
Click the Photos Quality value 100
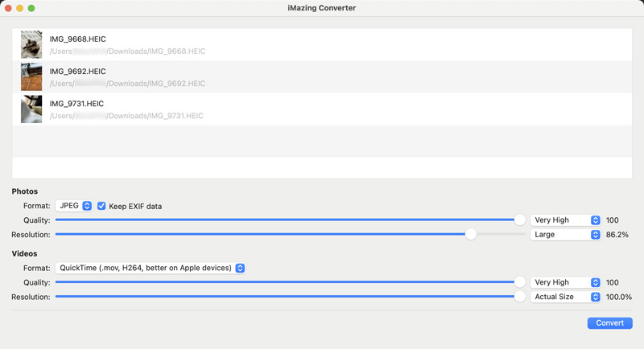point(613,220)
